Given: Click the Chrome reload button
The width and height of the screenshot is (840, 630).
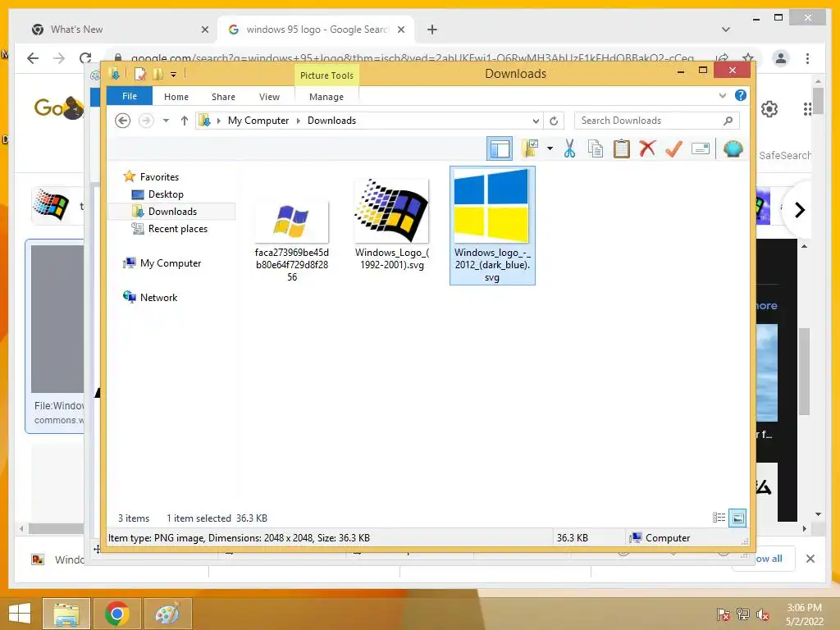Looking at the screenshot, I should 85,58.
